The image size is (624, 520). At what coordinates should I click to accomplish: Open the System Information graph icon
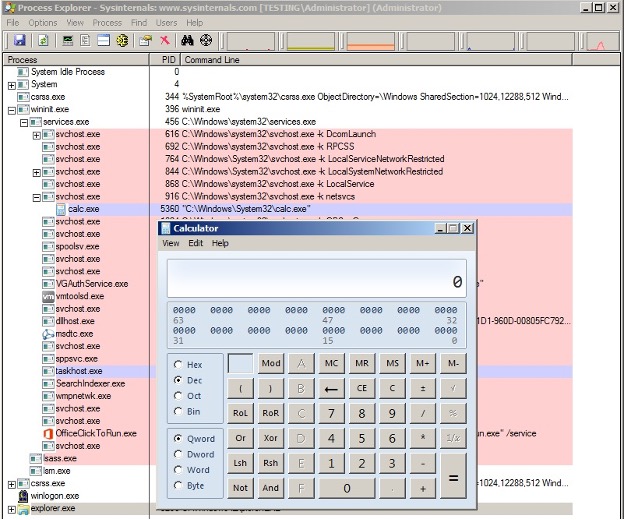(x=68, y=40)
